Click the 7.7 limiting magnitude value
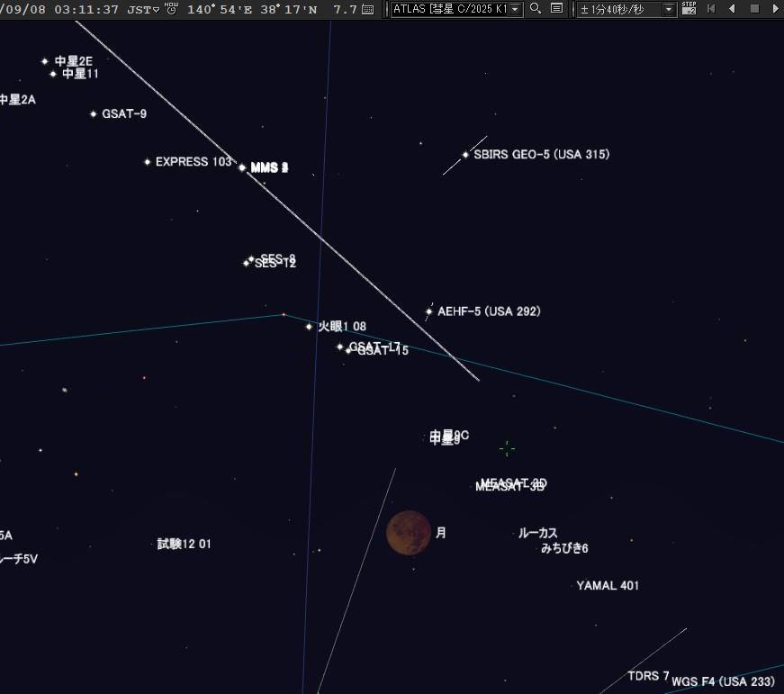784x694 pixels. click(345, 10)
